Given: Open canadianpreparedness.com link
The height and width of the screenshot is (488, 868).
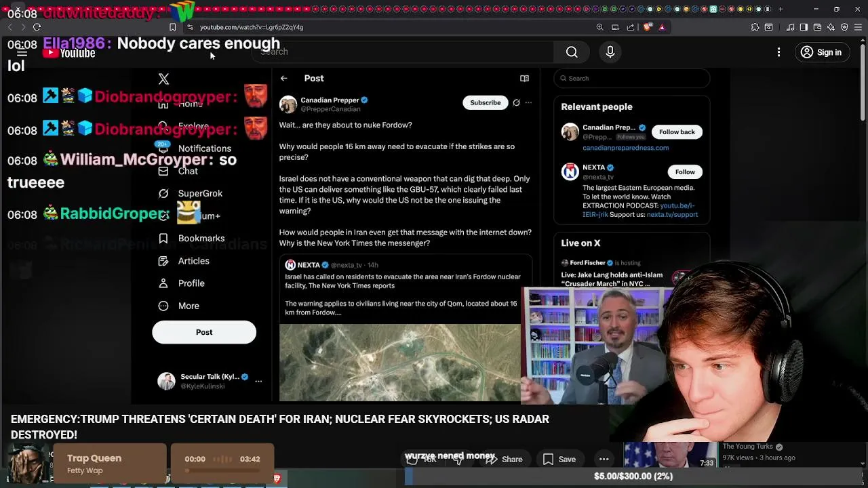Looking at the screenshot, I should point(625,148).
